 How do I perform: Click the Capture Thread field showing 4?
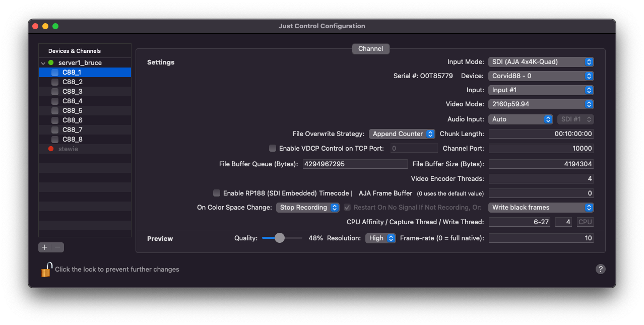(x=563, y=222)
